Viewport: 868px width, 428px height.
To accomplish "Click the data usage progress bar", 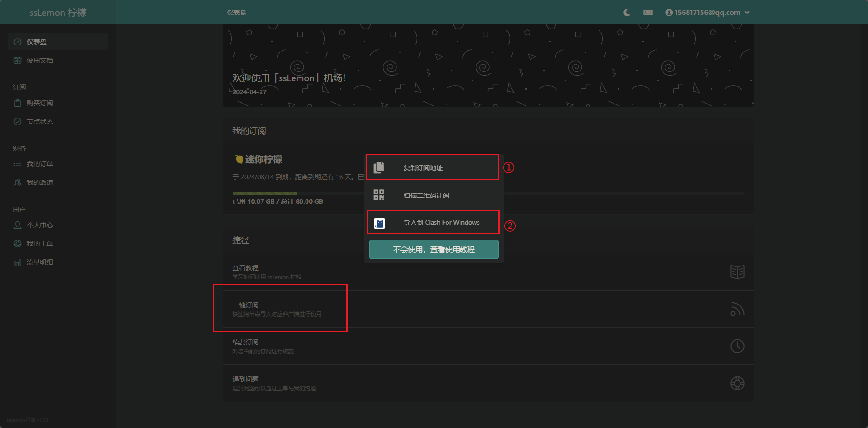I will pyautogui.click(x=489, y=193).
